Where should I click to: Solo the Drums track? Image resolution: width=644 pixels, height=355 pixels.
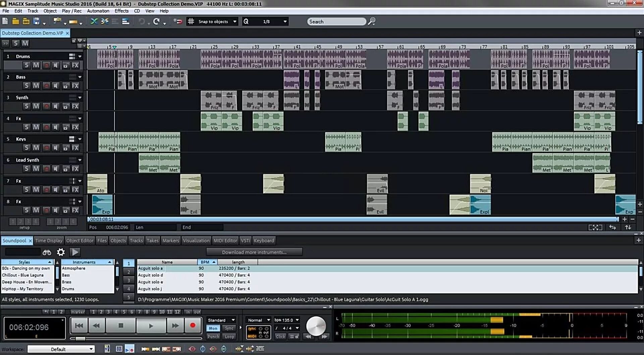coord(26,65)
